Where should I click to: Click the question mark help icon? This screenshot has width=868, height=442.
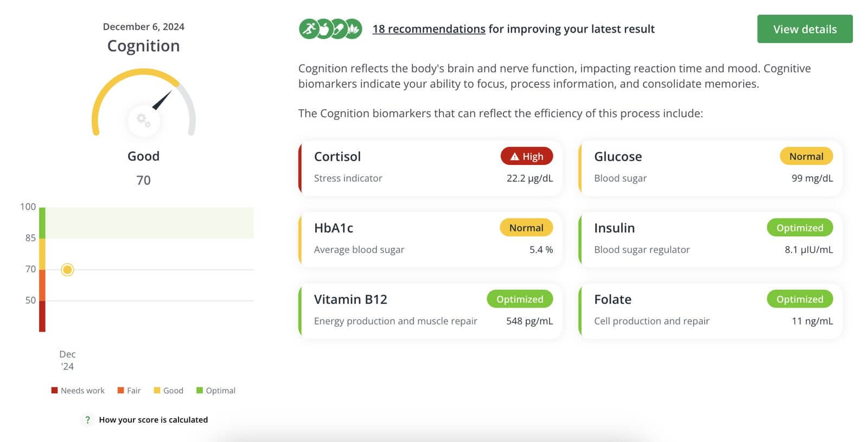pyautogui.click(x=87, y=420)
